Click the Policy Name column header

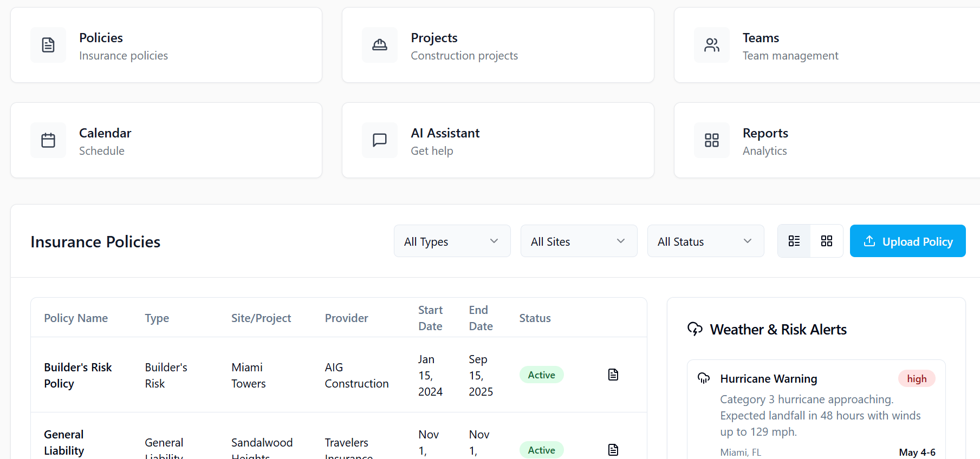76,318
